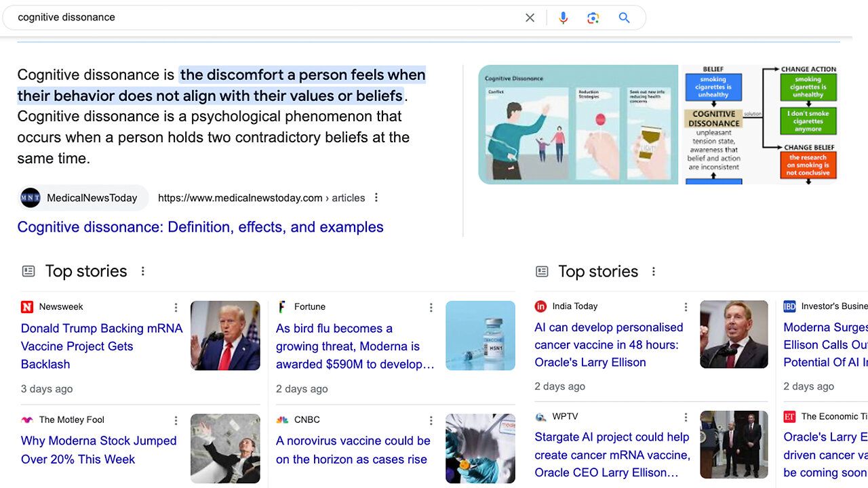Open Google Lens image search icon
This screenshot has width=868, height=488.
pyautogui.click(x=593, y=18)
